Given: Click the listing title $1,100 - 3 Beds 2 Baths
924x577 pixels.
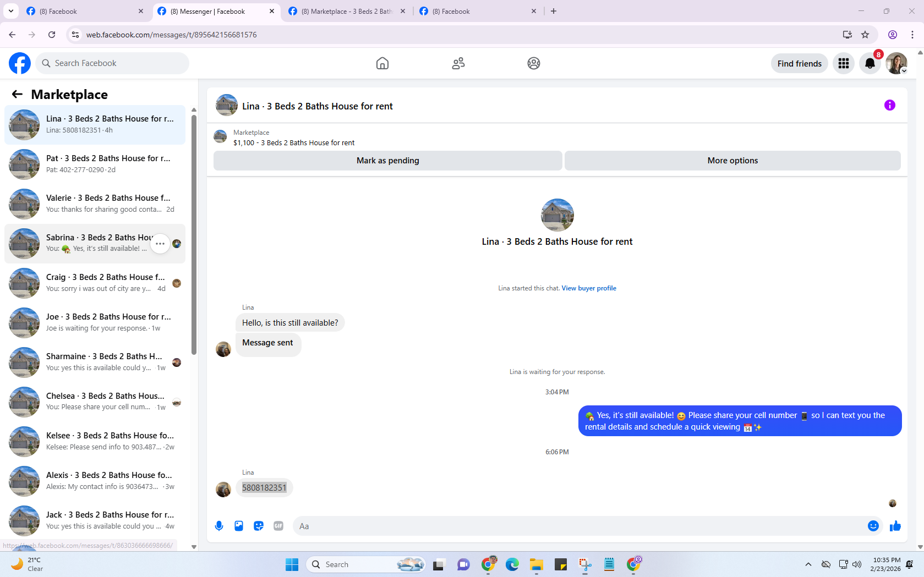Looking at the screenshot, I should (294, 143).
